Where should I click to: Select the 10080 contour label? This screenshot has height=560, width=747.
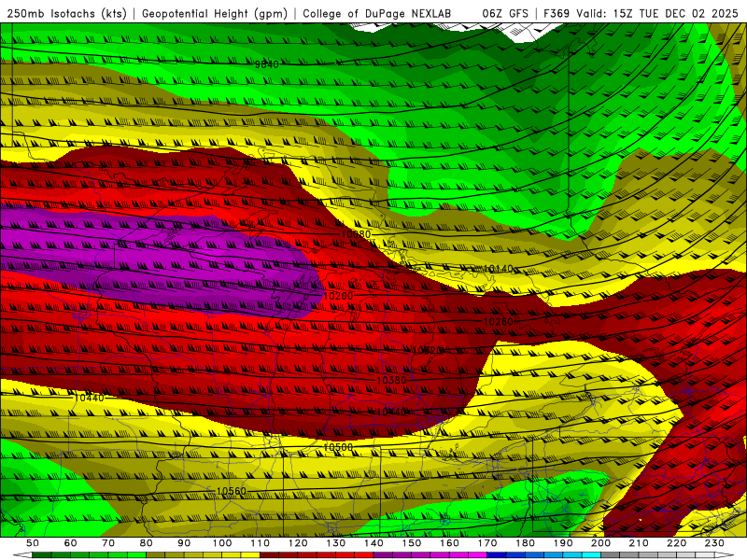[356, 234]
